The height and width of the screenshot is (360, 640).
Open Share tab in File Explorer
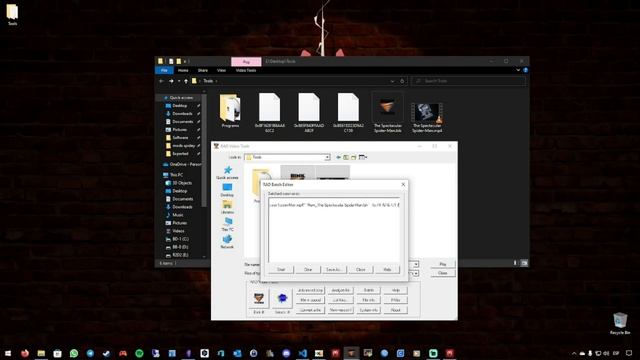[x=202, y=70]
